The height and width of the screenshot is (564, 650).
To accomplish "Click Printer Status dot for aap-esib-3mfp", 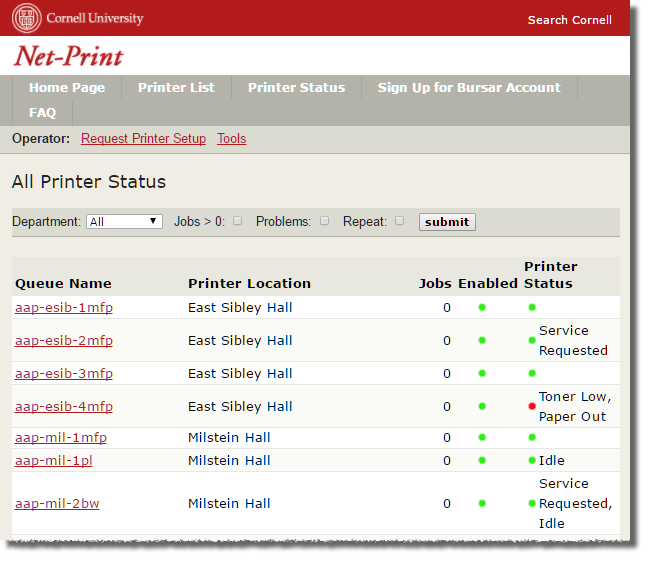I will [x=532, y=373].
